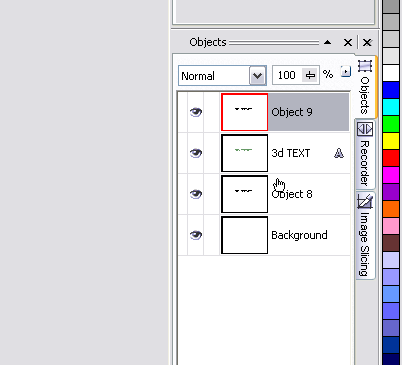Close the Objects docker with the X button
This screenshot has height=365, width=402.
point(348,43)
